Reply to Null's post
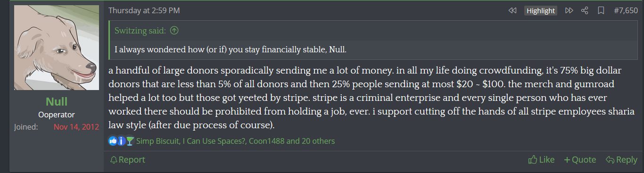Screen dimensions: 644x173 pyautogui.click(x=621, y=160)
